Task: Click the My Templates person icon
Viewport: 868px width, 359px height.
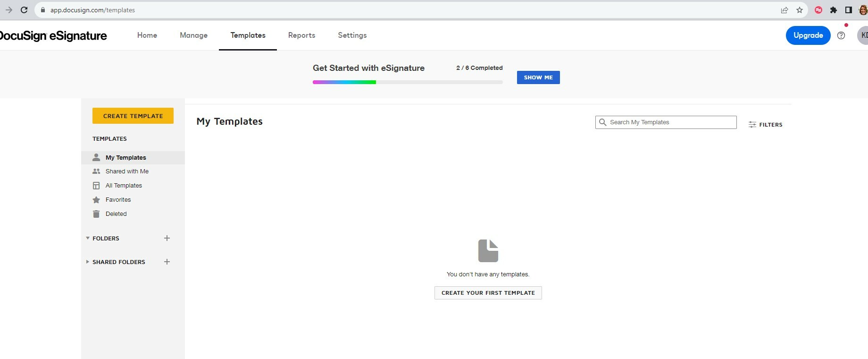Action: click(x=96, y=157)
